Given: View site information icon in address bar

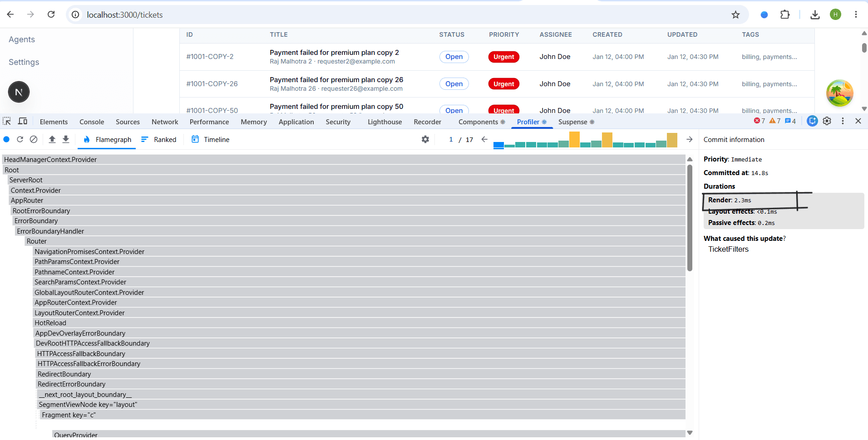Looking at the screenshot, I should pos(76,15).
